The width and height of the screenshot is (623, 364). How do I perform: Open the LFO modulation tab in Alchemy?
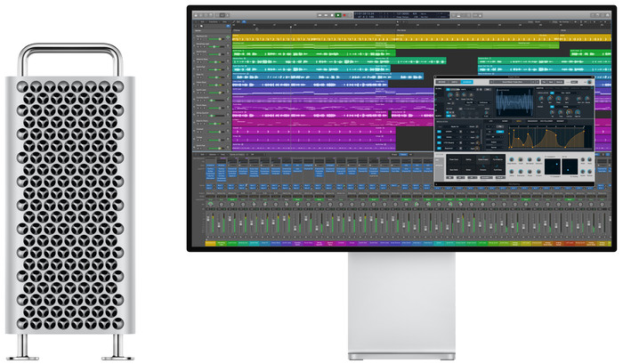(490, 121)
